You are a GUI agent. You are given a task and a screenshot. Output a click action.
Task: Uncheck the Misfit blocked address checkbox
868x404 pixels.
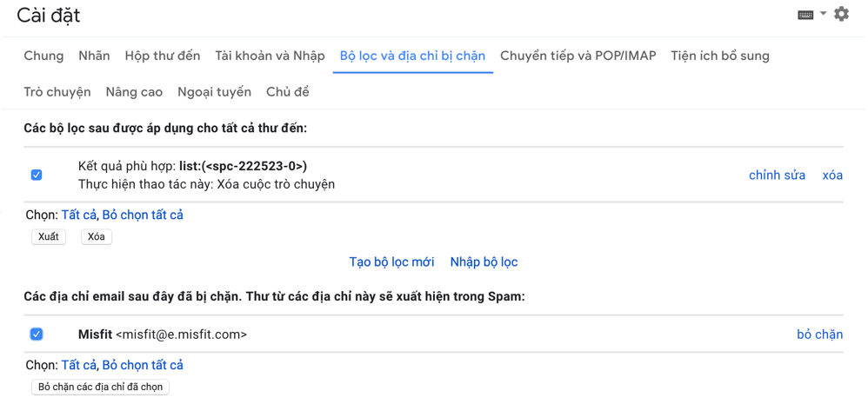(x=37, y=334)
